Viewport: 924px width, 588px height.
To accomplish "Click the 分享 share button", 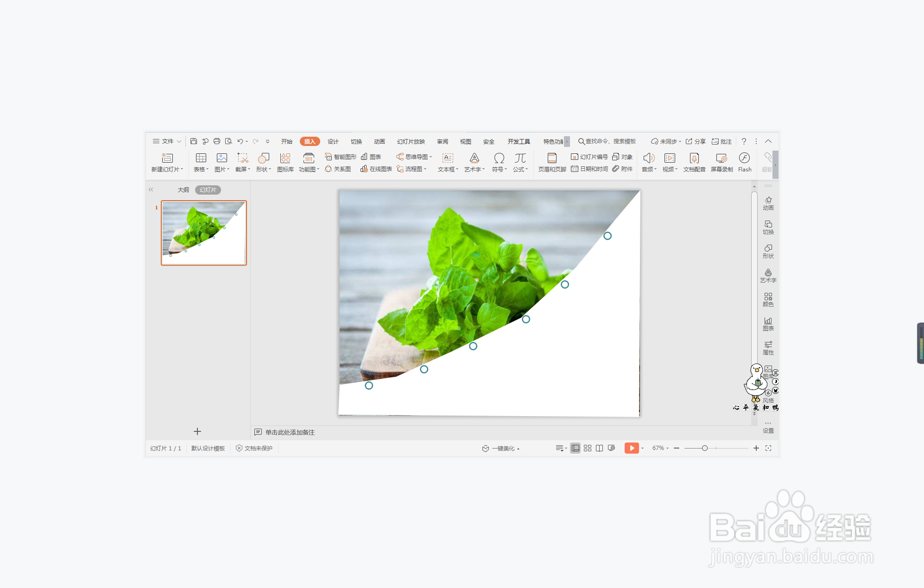I will coord(696,141).
